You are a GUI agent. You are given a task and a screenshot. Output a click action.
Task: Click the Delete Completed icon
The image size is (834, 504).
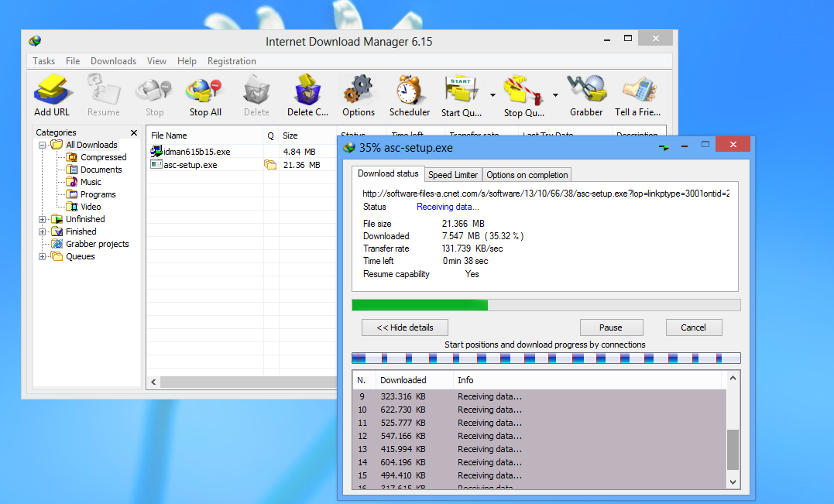[x=307, y=91]
